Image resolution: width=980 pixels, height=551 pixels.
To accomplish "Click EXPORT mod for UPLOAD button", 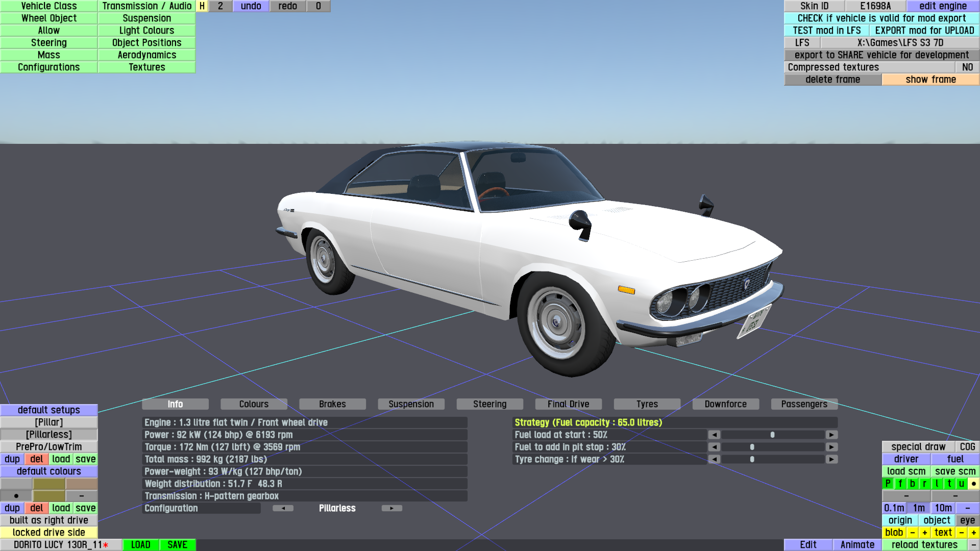I will point(924,31).
